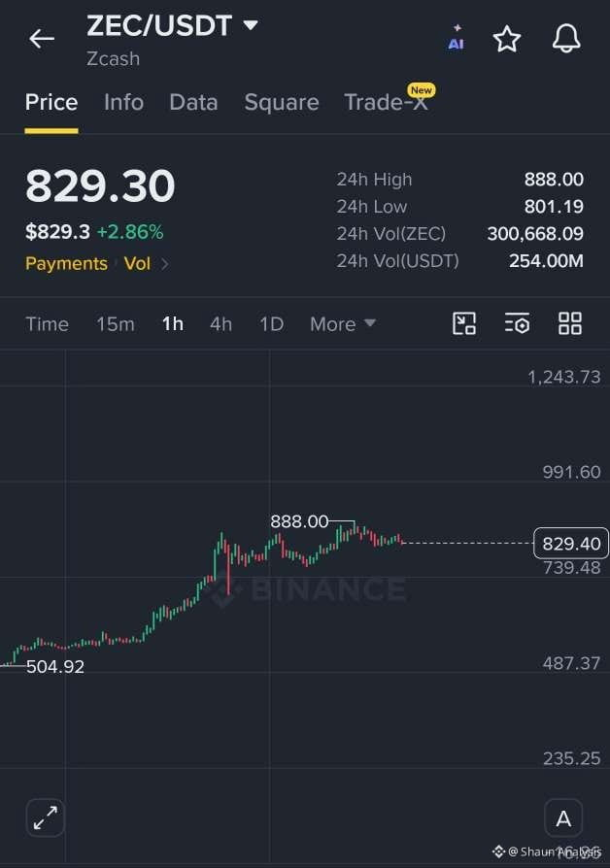This screenshot has height=868, width=610.
Task: Expand tags with the chevron after Vol
Action: [164, 264]
